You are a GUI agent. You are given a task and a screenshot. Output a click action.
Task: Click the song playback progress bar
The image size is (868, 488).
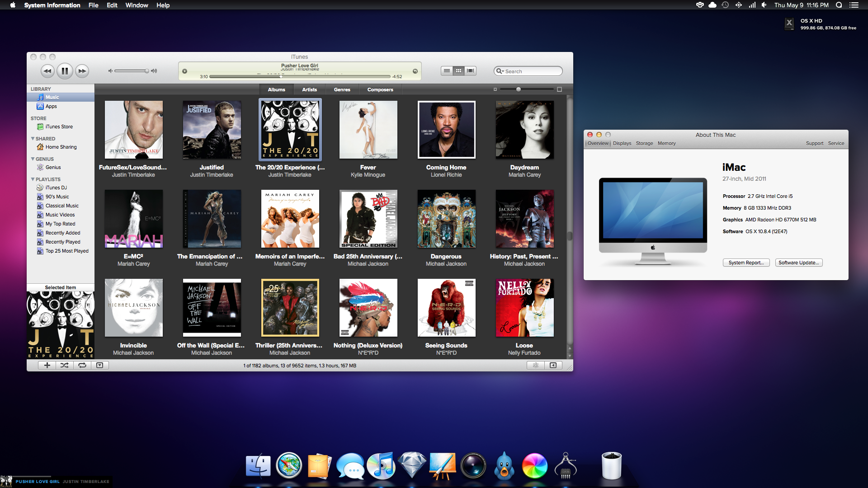300,76
